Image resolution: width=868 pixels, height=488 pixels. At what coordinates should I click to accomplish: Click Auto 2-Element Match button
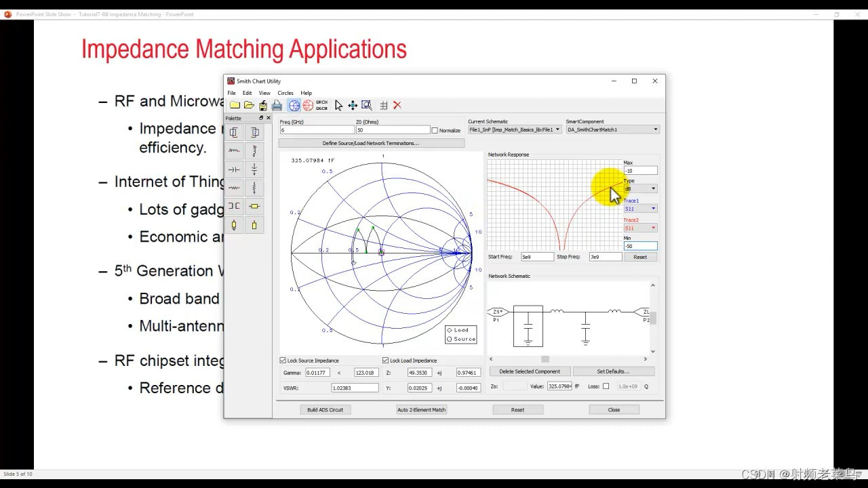click(422, 409)
